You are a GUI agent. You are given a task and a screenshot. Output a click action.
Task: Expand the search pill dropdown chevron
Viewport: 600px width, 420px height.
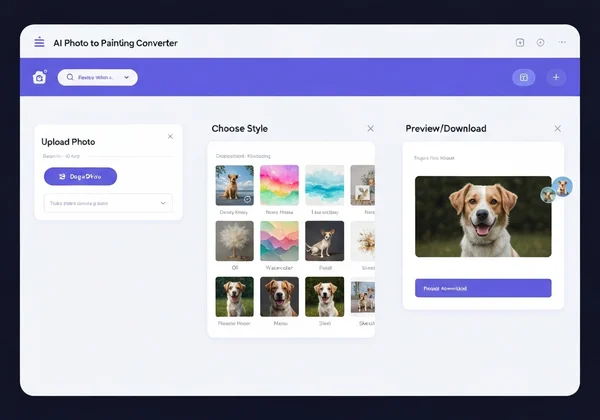click(x=126, y=77)
